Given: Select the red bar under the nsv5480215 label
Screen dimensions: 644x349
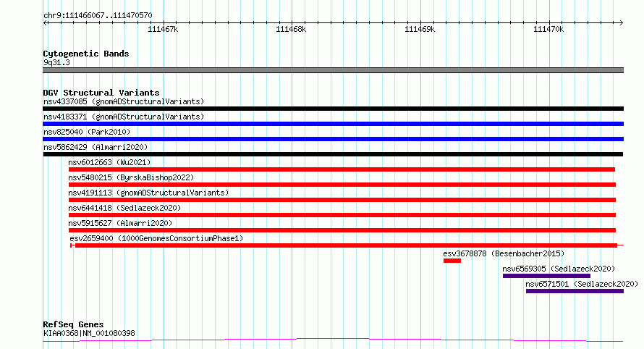Looking at the screenshot, I should click(342, 185).
